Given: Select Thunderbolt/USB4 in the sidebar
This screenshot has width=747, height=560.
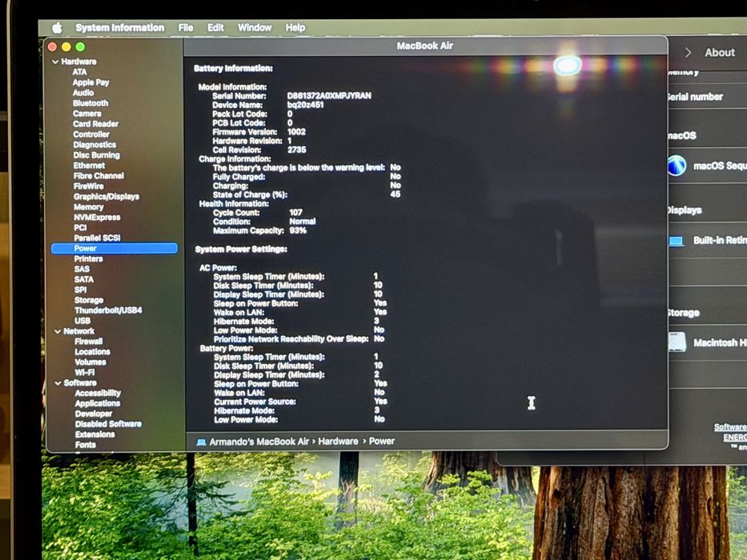Looking at the screenshot, I should 108,310.
